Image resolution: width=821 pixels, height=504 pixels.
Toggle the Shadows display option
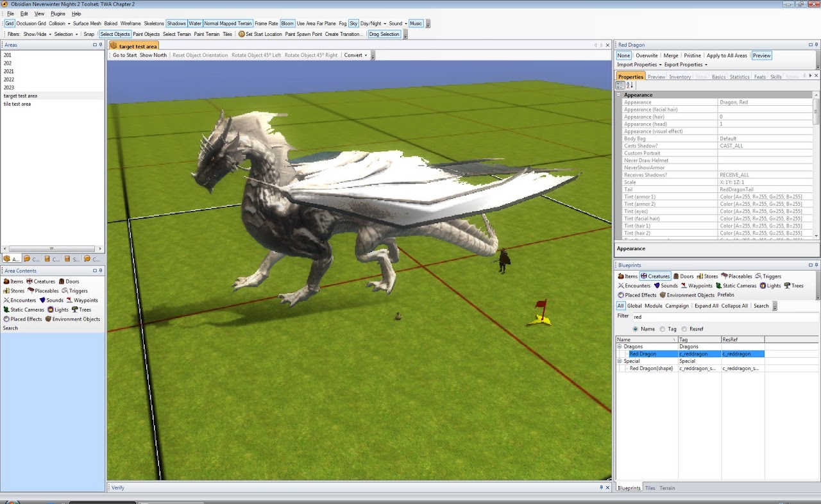pos(176,24)
